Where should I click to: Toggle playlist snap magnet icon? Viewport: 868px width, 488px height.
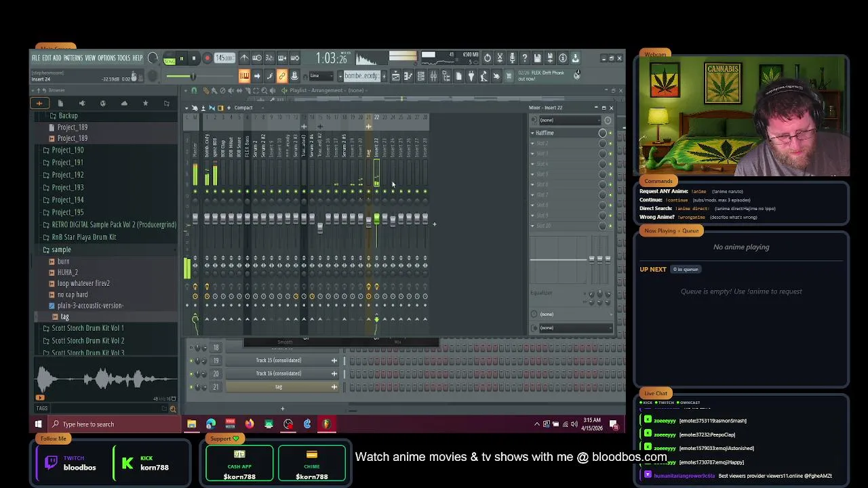(x=194, y=90)
